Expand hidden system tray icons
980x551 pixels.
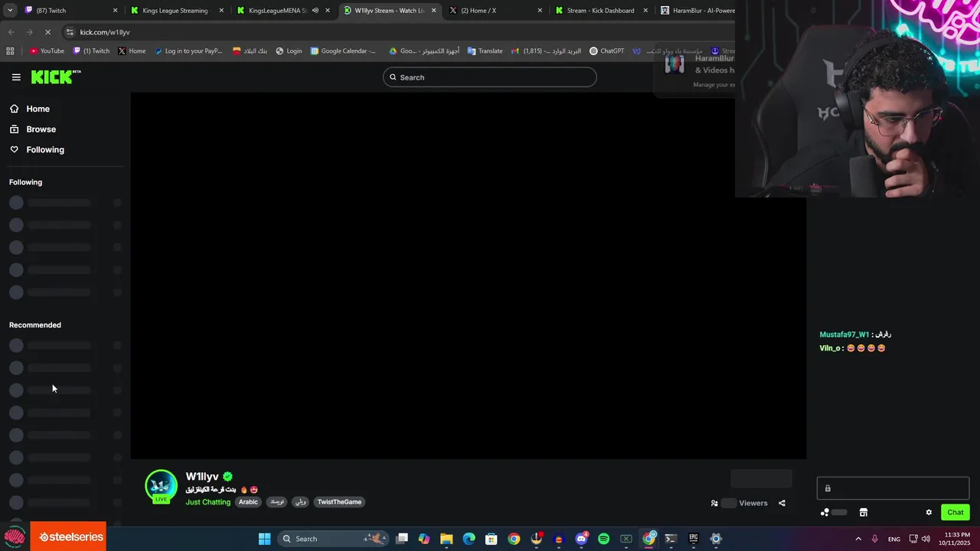pos(858,539)
